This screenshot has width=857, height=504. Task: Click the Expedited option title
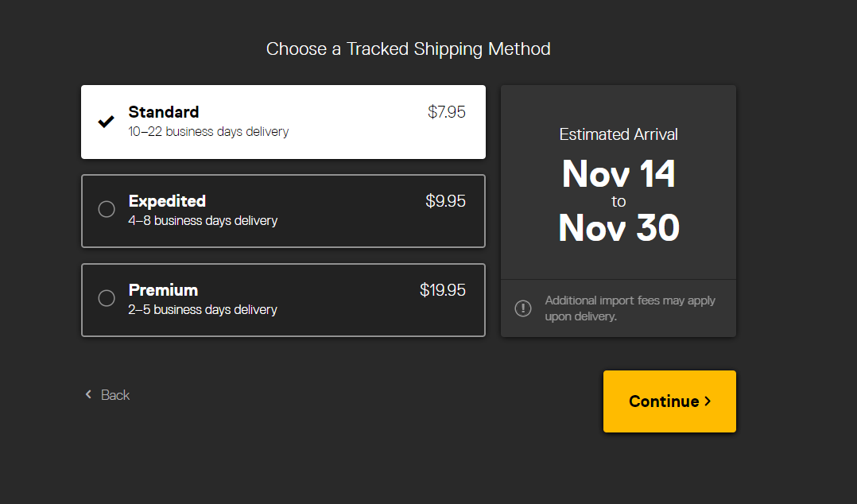pyautogui.click(x=167, y=201)
